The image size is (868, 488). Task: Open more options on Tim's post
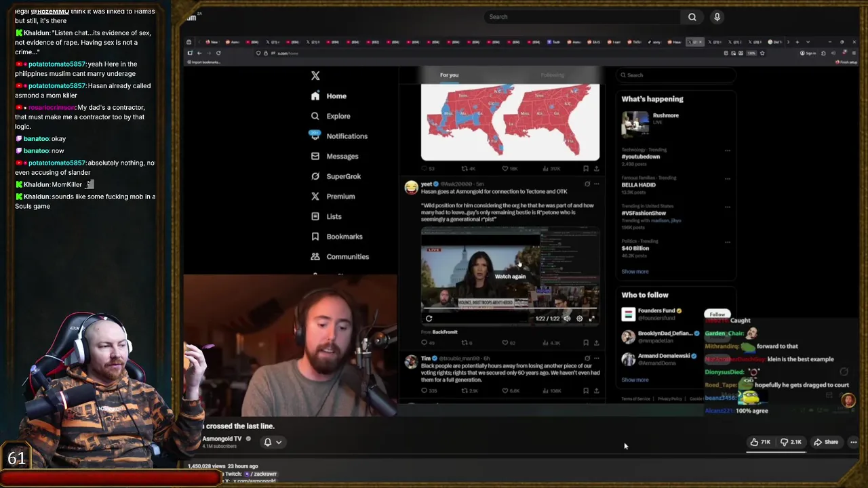tap(597, 358)
